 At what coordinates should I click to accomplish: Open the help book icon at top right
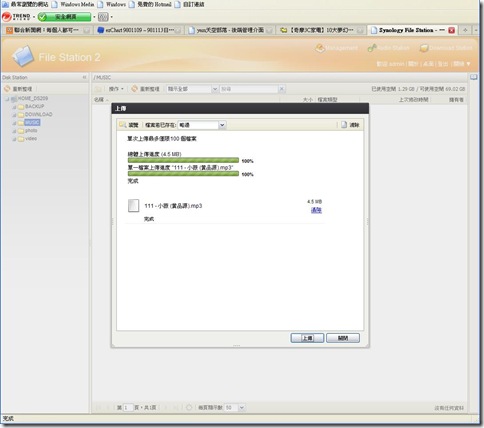(x=474, y=77)
